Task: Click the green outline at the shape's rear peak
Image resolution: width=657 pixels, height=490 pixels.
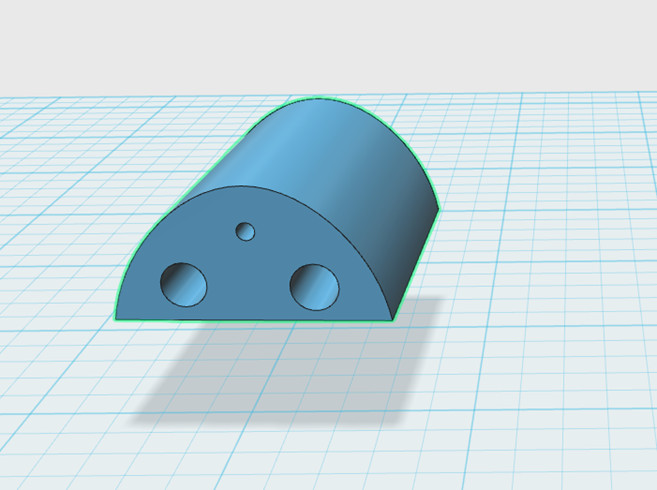Action: click(x=320, y=98)
